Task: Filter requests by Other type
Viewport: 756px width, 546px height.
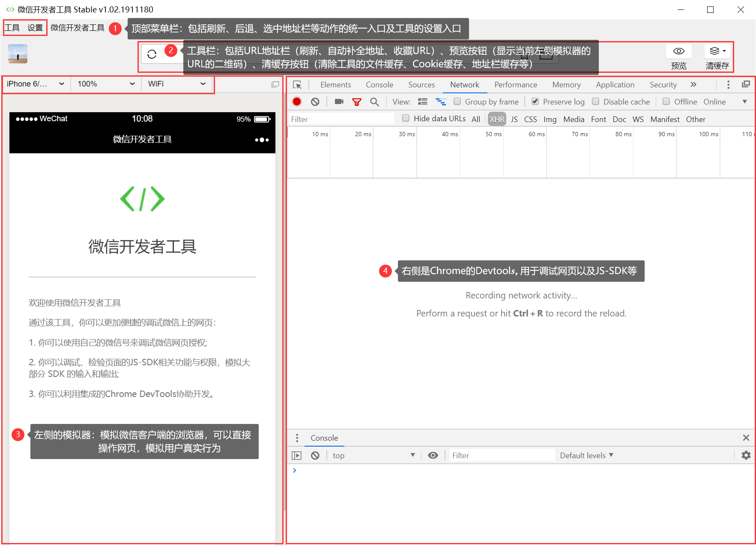Action: [696, 119]
